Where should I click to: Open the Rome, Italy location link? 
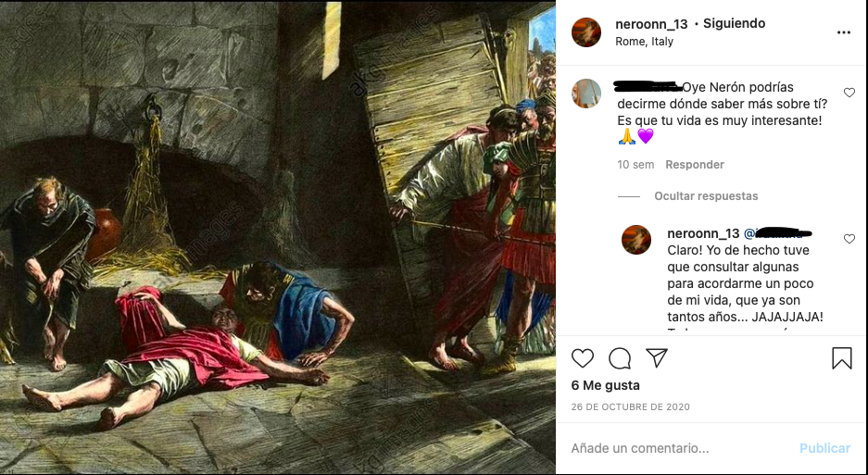pos(644,42)
